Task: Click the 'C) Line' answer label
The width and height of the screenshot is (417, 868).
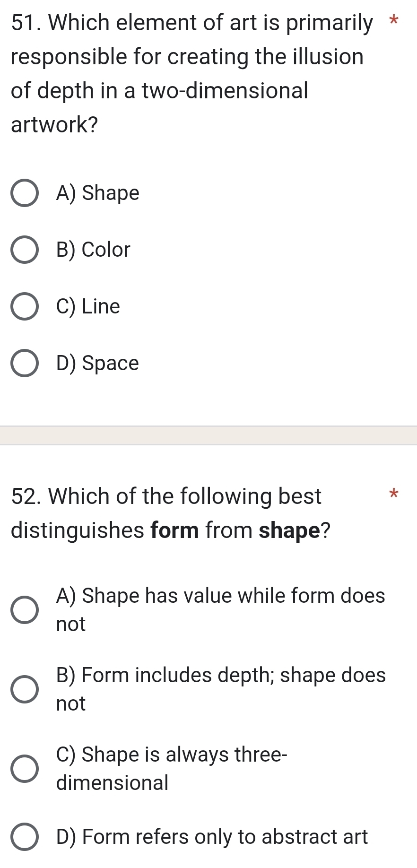Action: pos(88,306)
